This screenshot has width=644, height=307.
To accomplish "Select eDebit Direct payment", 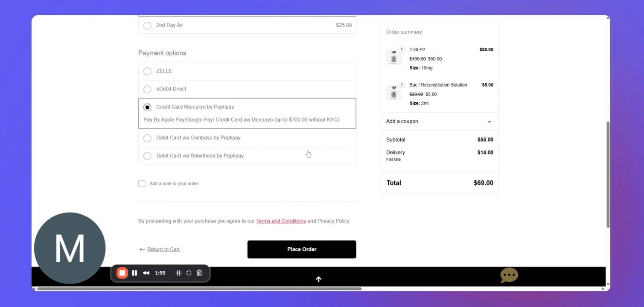I will click(247, 89).
